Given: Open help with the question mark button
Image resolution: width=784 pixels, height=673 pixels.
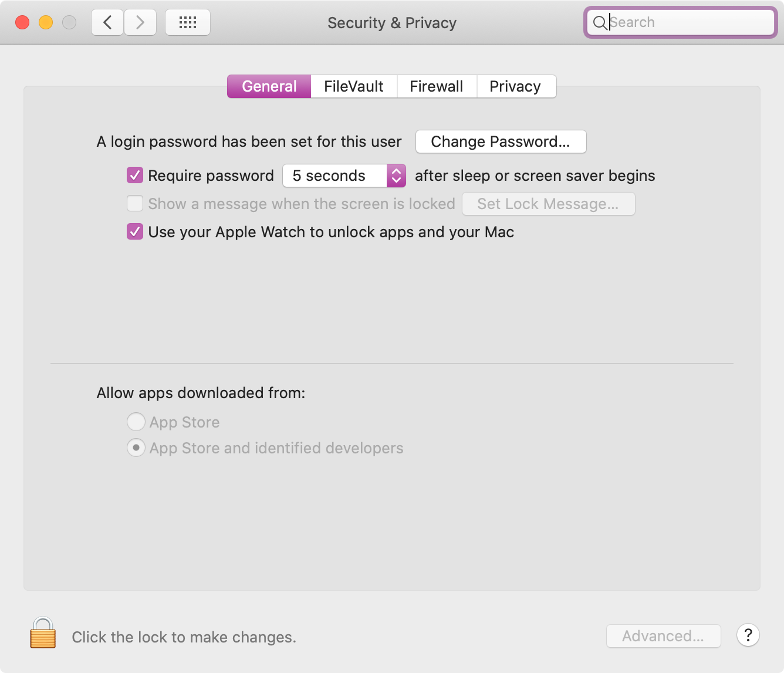Looking at the screenshot, I should click(748, 635).
